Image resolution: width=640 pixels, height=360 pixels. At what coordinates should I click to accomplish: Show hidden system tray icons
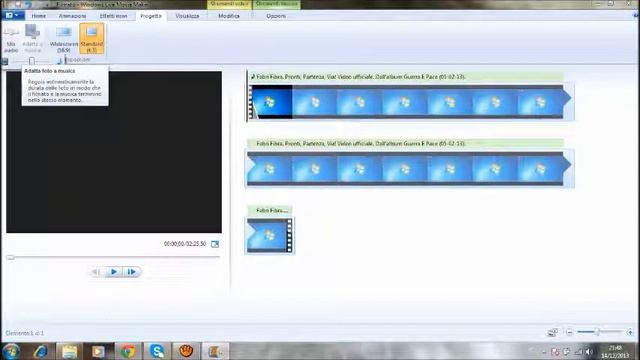[544, 352]
